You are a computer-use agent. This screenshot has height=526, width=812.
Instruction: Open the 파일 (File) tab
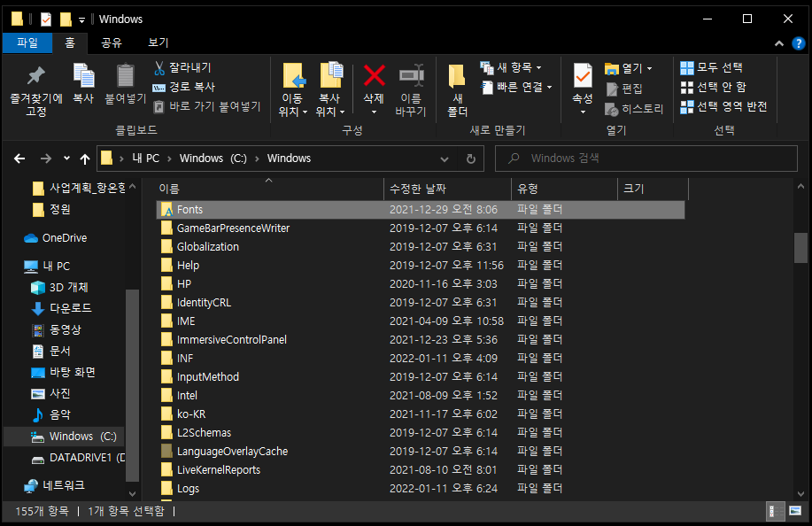point(27,43)
